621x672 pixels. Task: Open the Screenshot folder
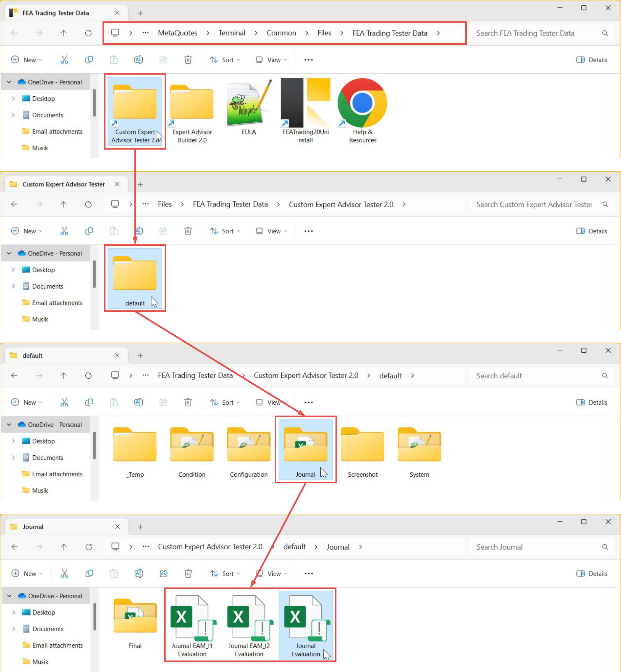click(363, 452)
